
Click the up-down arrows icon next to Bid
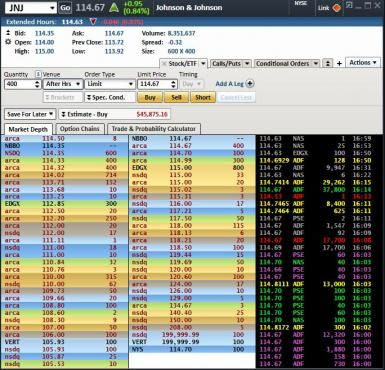coord(8,33)
